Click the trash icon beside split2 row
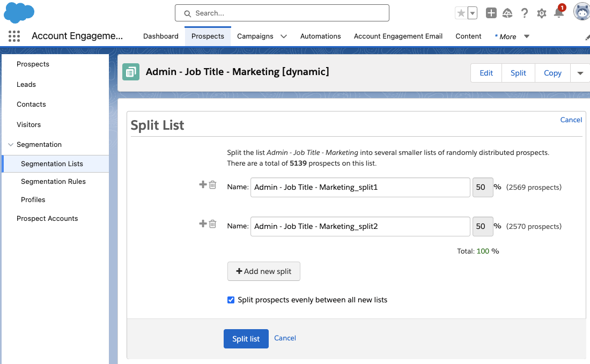The image size is (590, 364). [x=212, y=224]
